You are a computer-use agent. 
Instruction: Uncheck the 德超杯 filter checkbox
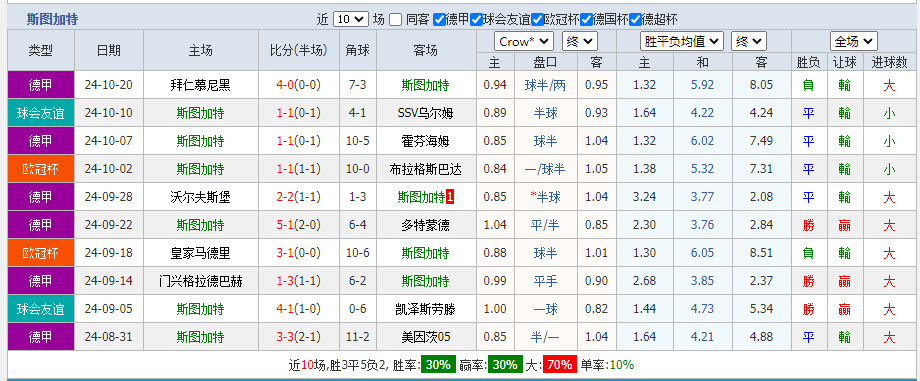pos(635,19)
